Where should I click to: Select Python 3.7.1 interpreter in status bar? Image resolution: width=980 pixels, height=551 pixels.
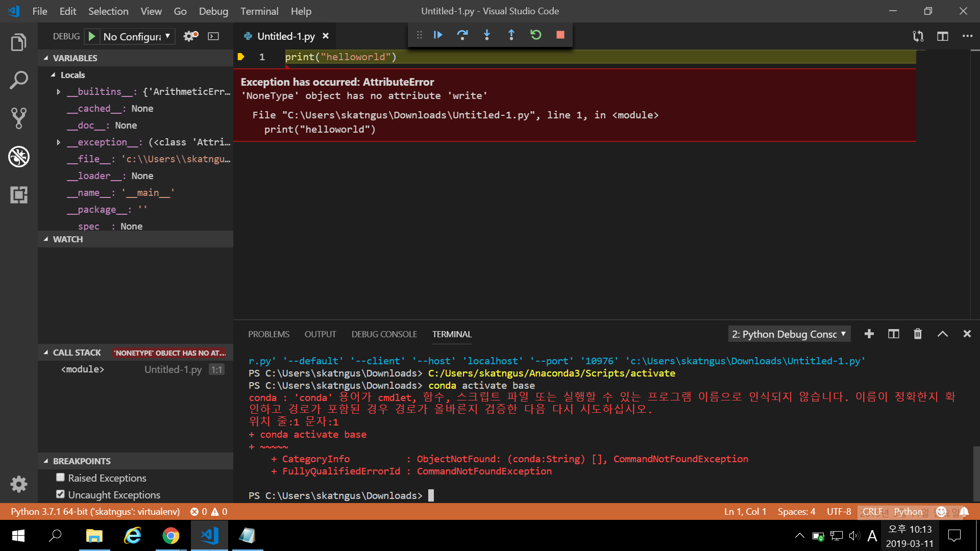95,511
